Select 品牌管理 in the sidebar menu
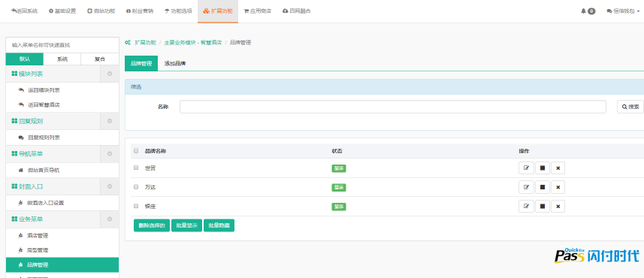The height and width of the screenshot is (278, 644). (x=62, y=265)
